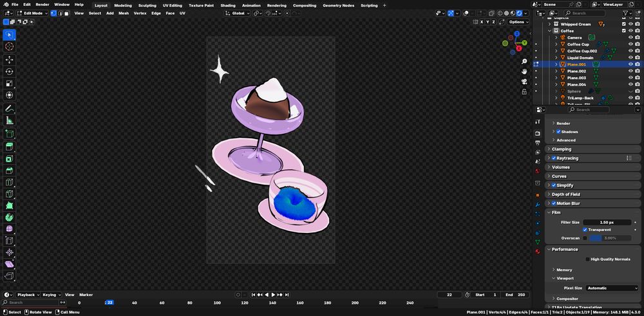Open the Global transform orientation dropdown
Image resolution: width=644 pixels, height=316 pixels.
(238, 13)
